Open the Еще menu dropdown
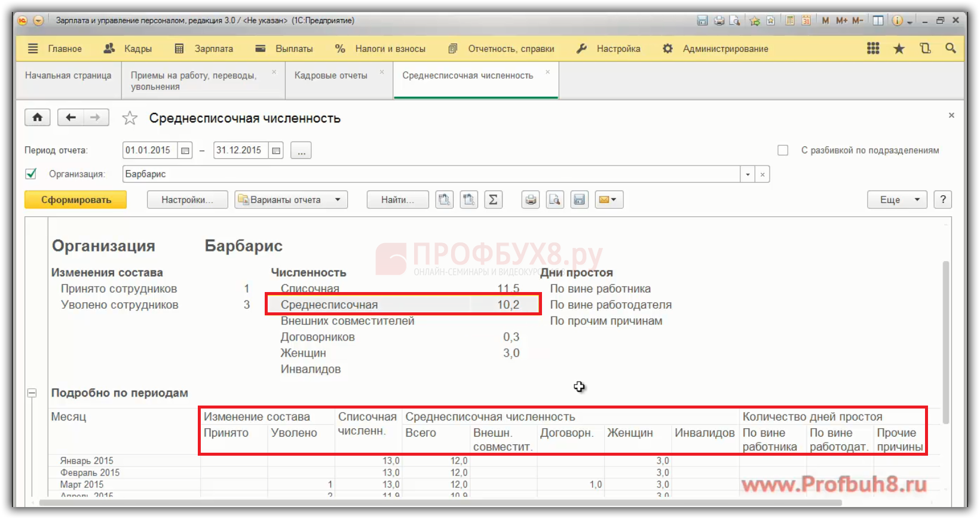The width and height of the screenshot is (980, 519). 897,199
